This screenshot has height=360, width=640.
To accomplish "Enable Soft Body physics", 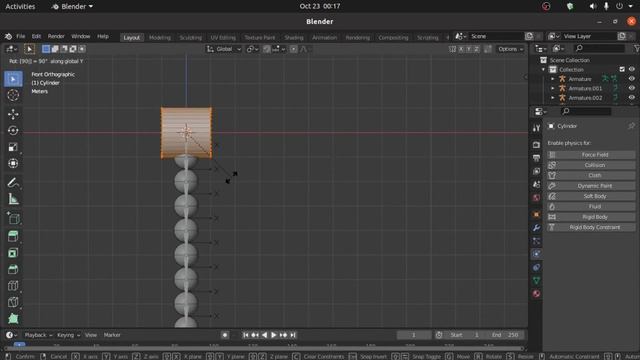I will (591, 196).
